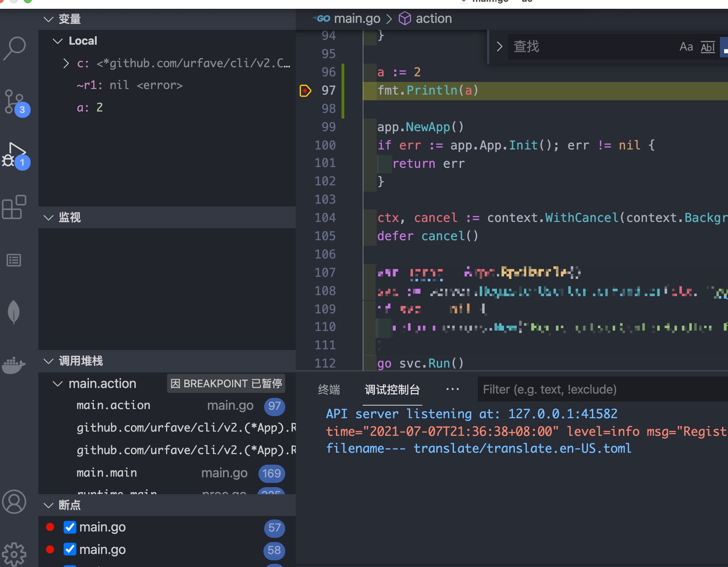This screenshot has width=728, height=567.
Task: Click main.go in the editor breadcrumb
Action: pos(357,18)
